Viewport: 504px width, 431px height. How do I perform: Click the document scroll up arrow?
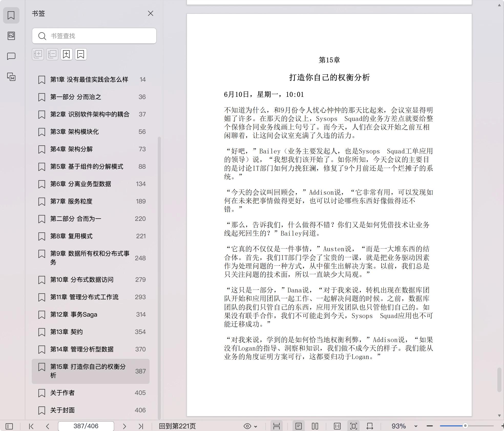(x=499, y=5)
